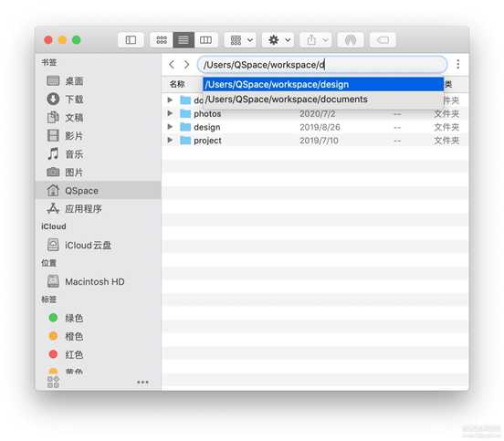Click the 2020/7/2 date cell
Image resolution: width=504 pixels, height=441 pixels.
point(317,113)
